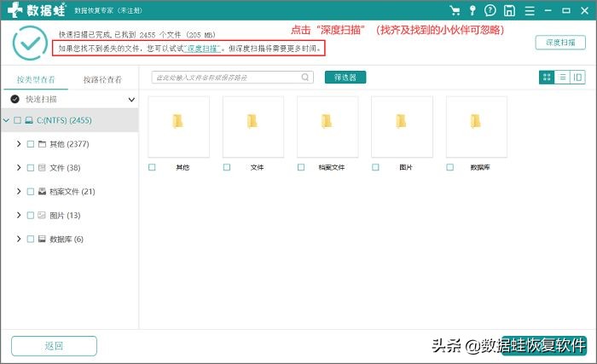
Task: Select 档案文件 (21) tree label
Action: point(72,192)
